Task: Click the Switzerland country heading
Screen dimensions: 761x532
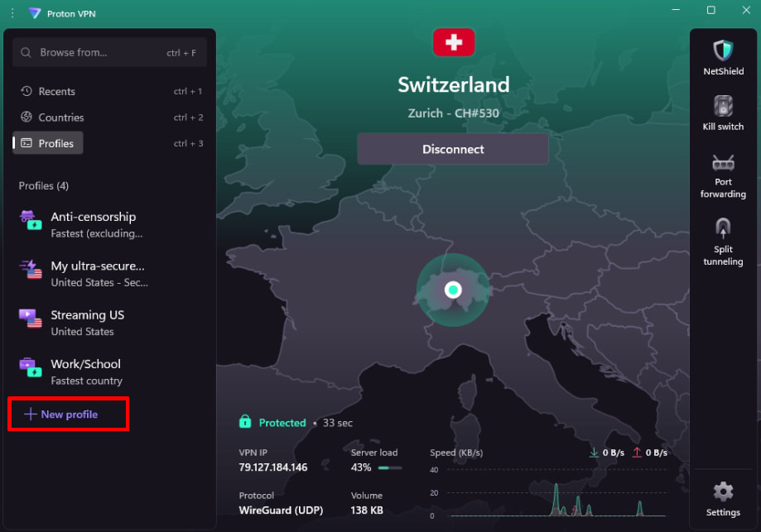Action: [453, 84]
